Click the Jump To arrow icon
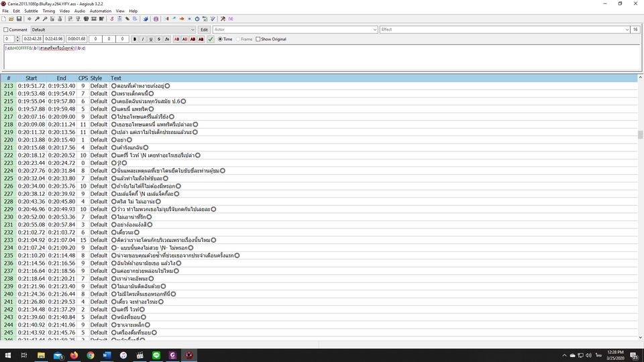 coord(29,19)
